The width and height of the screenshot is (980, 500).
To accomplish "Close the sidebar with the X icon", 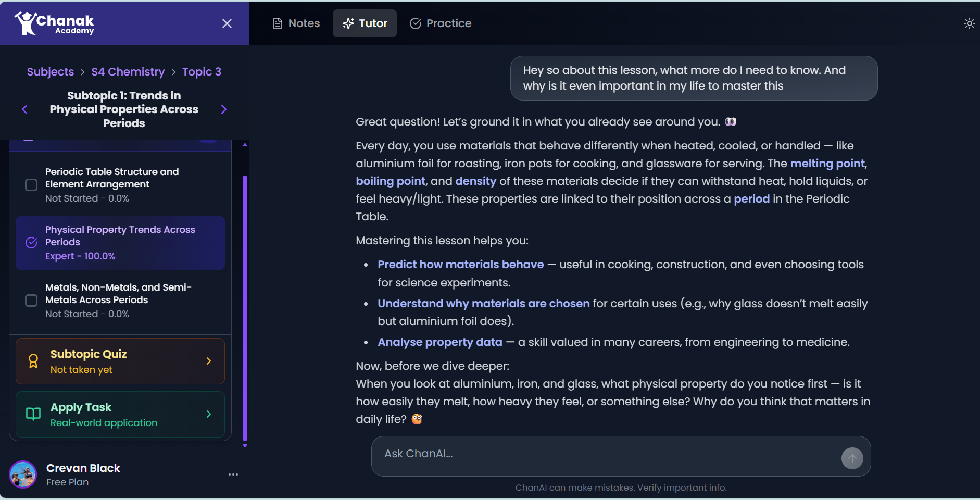I will tap(227, 23).
